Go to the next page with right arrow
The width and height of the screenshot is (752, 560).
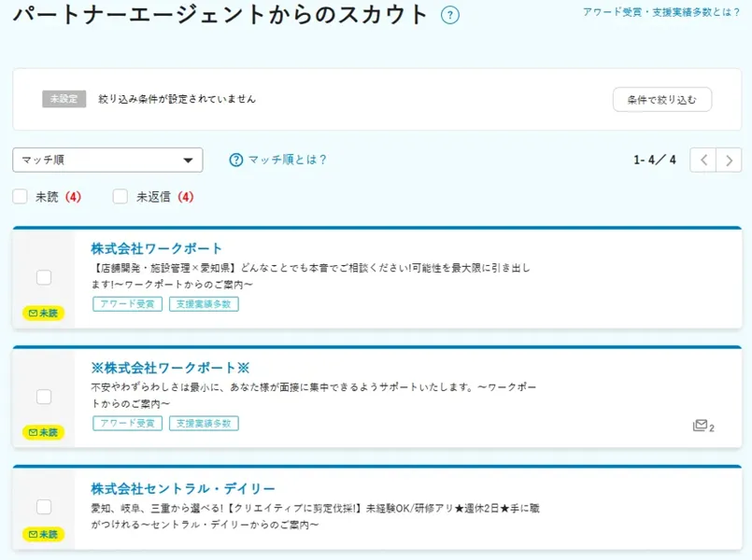(729, 160)
